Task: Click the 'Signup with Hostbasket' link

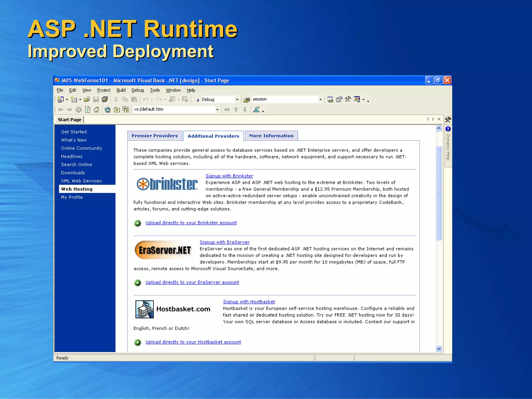Action: pos(249,302)
